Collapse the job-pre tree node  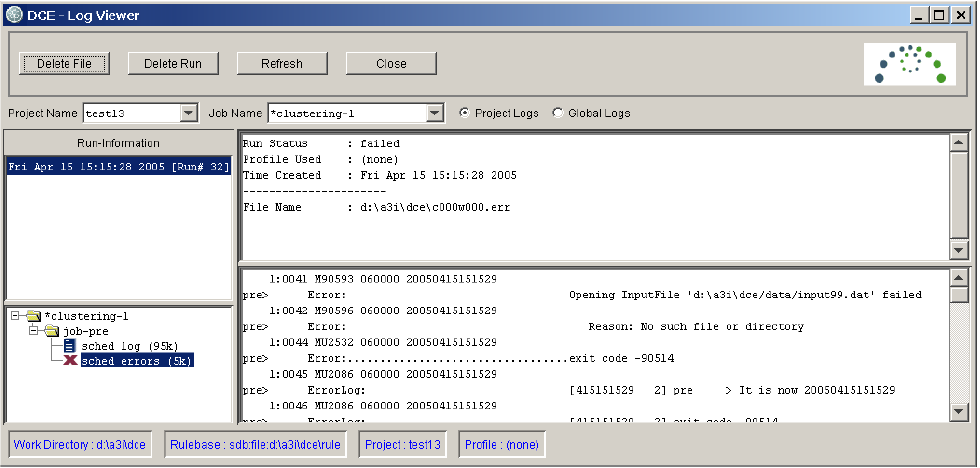(35, 331)
